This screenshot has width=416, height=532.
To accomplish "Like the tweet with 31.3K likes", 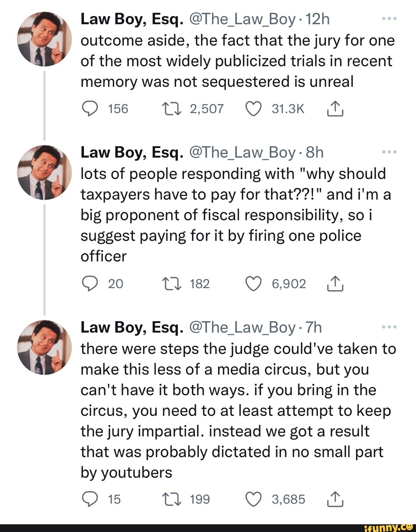I will click(x=253, y=109).
